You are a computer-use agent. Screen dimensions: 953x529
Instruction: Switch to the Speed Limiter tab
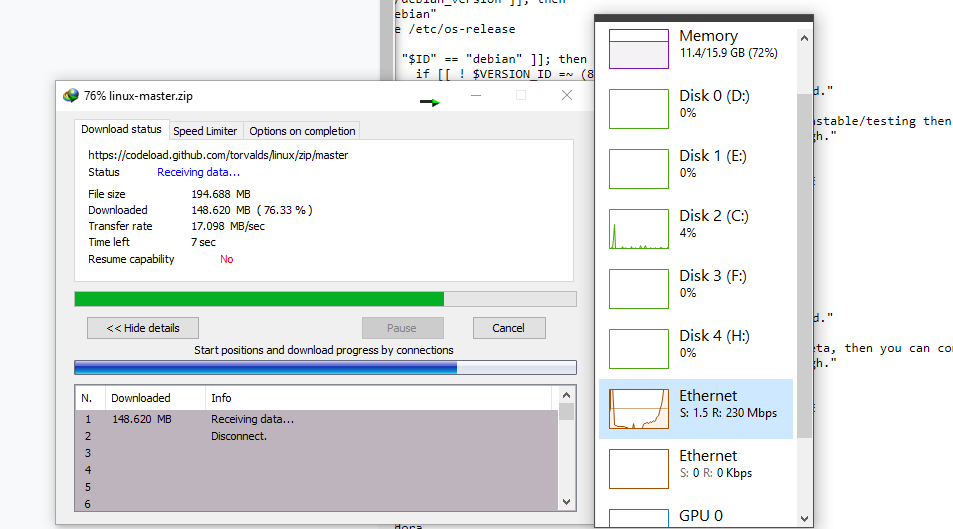click(205, 131)
